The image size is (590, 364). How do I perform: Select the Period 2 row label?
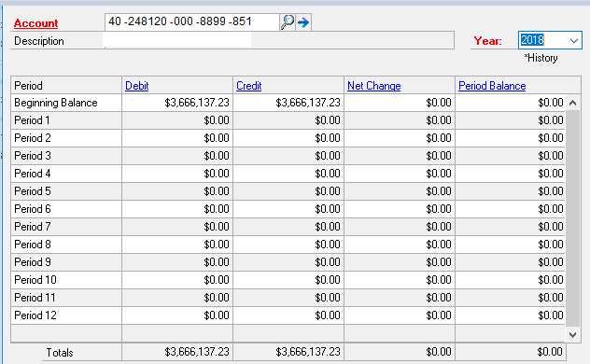(x=33, y=138)
